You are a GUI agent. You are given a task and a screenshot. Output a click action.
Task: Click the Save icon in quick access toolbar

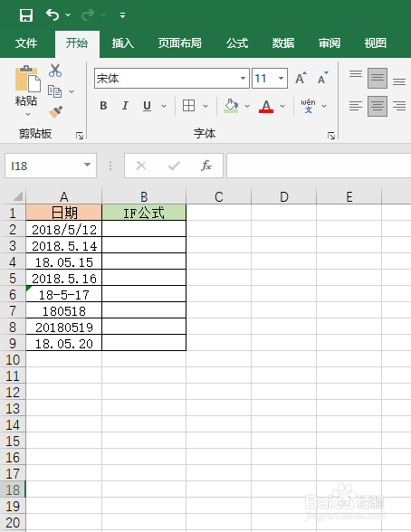pyautogui.click(x=26, y=15)
